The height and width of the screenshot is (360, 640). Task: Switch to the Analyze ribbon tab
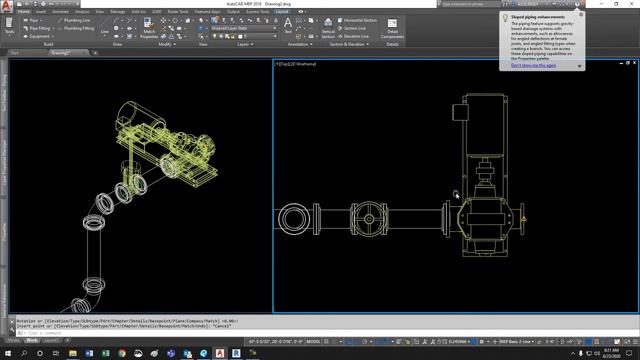click(82, 11)
